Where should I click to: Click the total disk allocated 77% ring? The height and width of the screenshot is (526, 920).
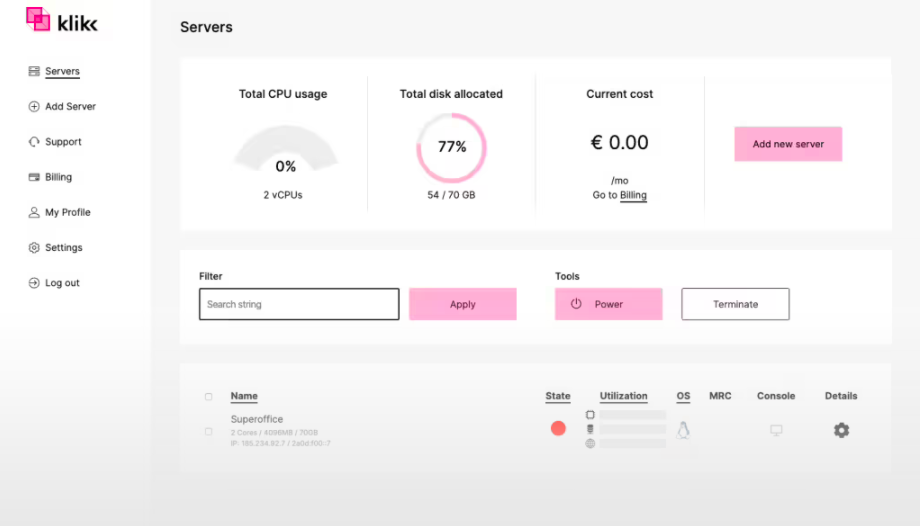452,147
